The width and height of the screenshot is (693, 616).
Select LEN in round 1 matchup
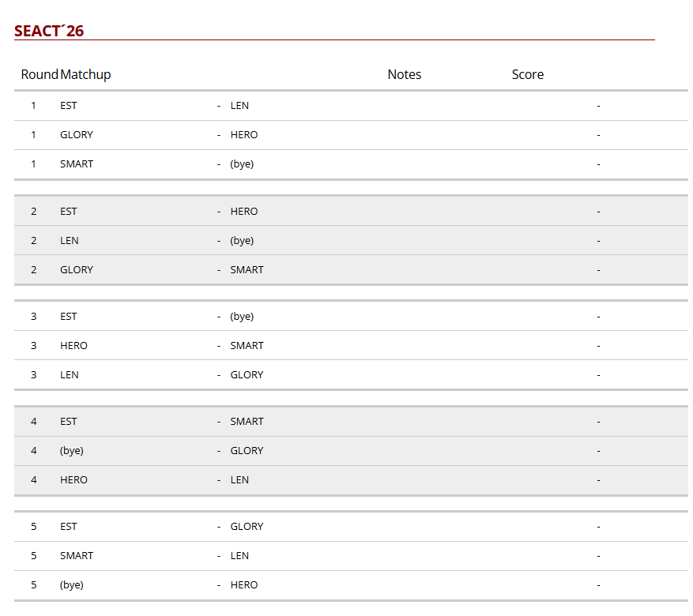(239, 106)
